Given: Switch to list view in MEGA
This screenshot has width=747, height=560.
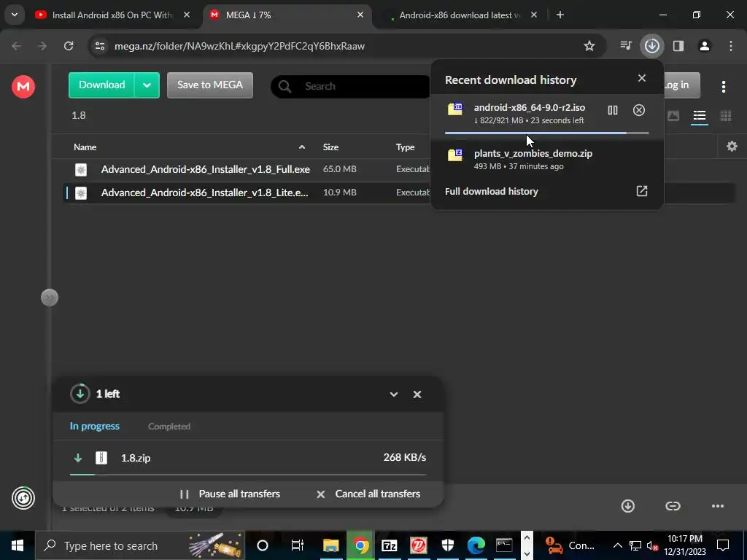Looking at the screenshot, I should coord(700,116).
